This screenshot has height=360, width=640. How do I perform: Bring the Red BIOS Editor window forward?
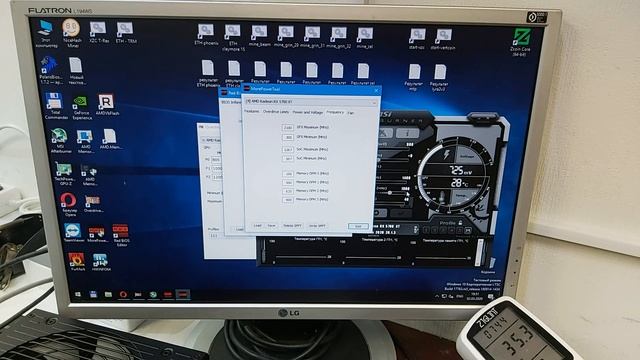[x=231, y=93]
